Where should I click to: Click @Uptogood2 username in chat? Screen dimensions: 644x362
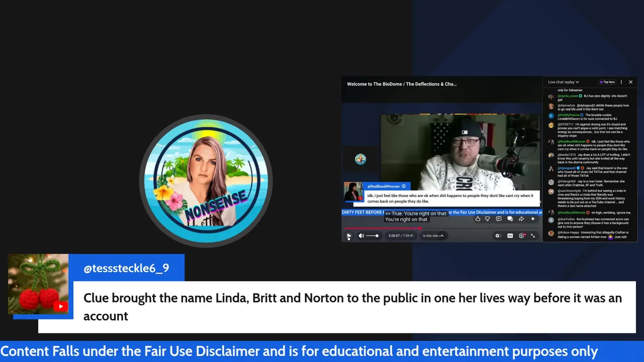567,168
